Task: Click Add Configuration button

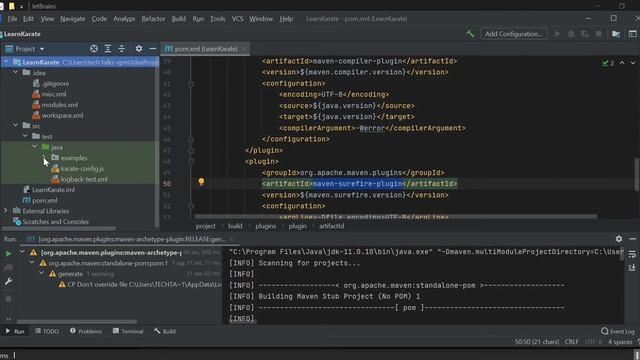Action: point(513,34)
